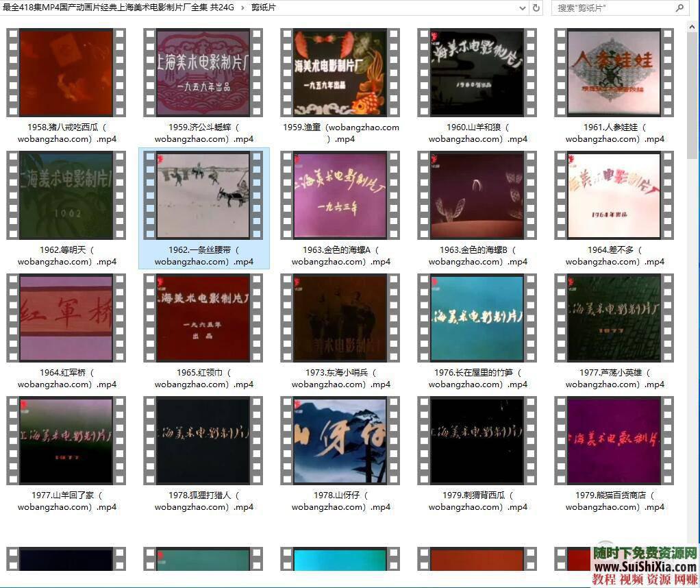Select video icon 1963.金色的海螺A
The width and height of the screenshot is (700, 588).
point(340,195)
